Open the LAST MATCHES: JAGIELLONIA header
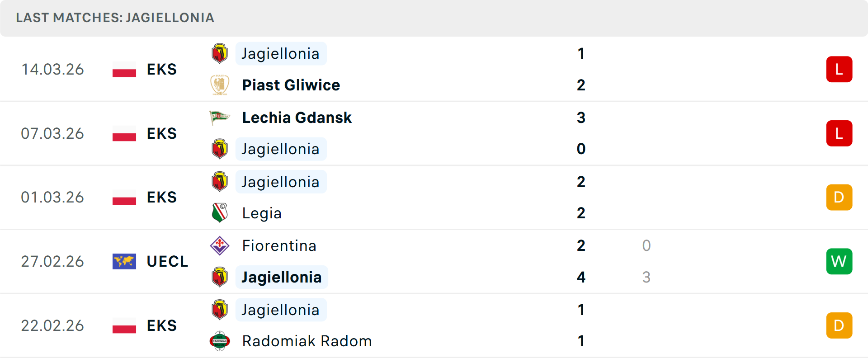868x358 pixels. tap(114, 18)
